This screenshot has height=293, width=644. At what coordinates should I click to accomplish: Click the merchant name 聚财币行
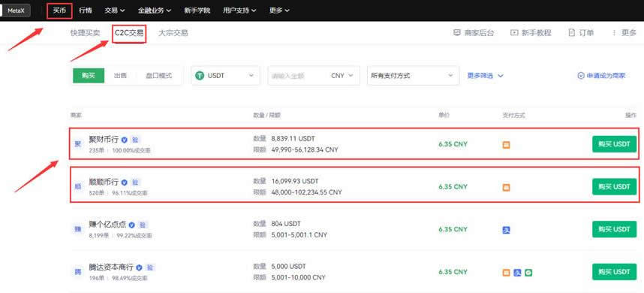[x=104, y=140]
